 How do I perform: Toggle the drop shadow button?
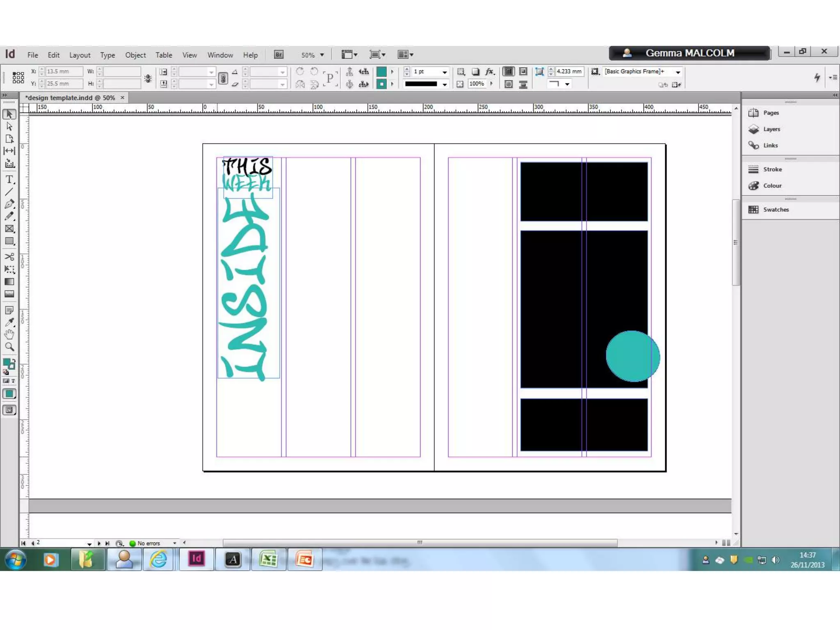[475, 72]
